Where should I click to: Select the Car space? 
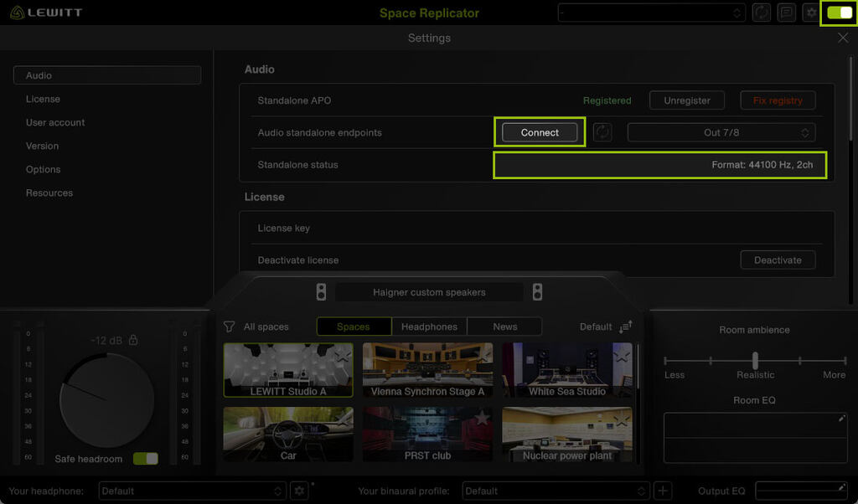(288, 434)
